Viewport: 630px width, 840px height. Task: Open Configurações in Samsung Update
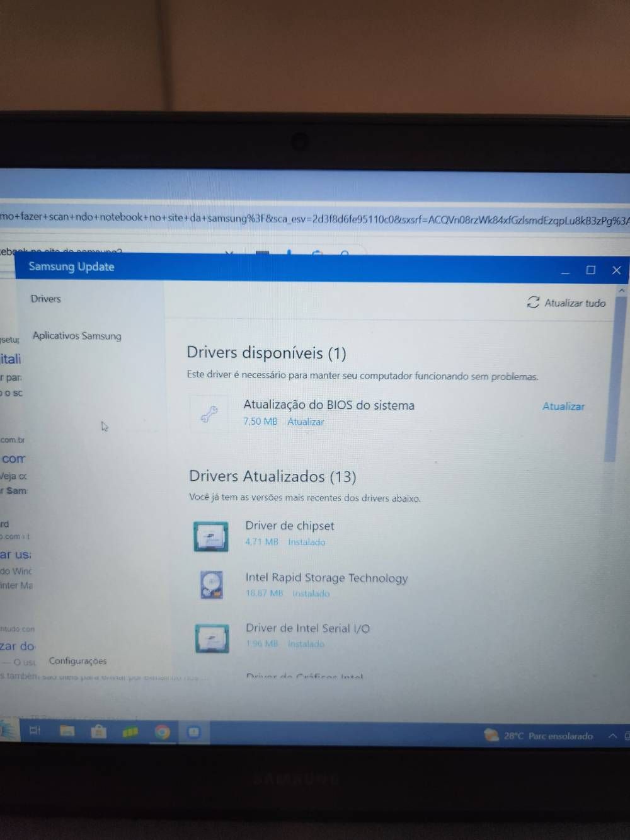(77, 660)
